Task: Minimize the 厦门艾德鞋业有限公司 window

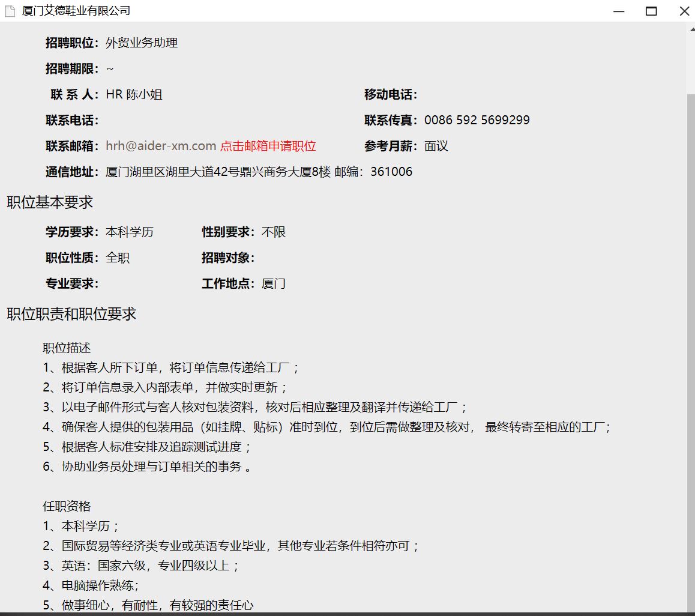Action: [x=619, y=11]
